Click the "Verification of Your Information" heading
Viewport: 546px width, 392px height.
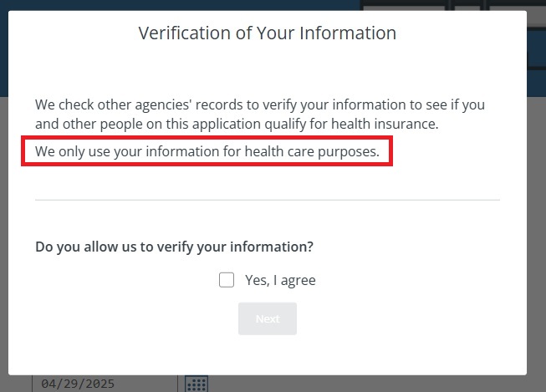click(x=268, y=33)
